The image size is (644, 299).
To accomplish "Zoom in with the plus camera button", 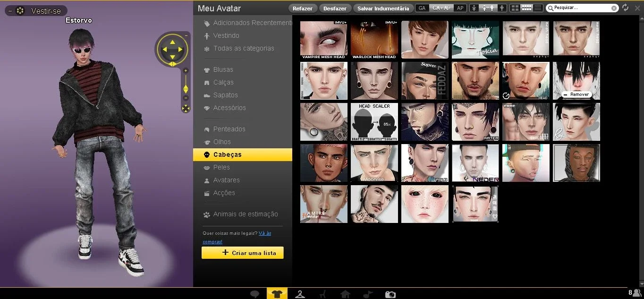I will 186,71.
